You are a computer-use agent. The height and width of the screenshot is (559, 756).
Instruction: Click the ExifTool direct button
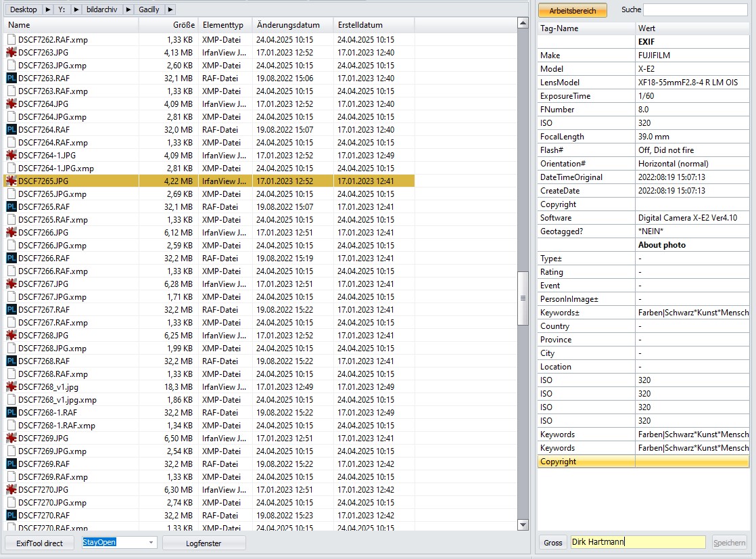[x=39, y=543]
